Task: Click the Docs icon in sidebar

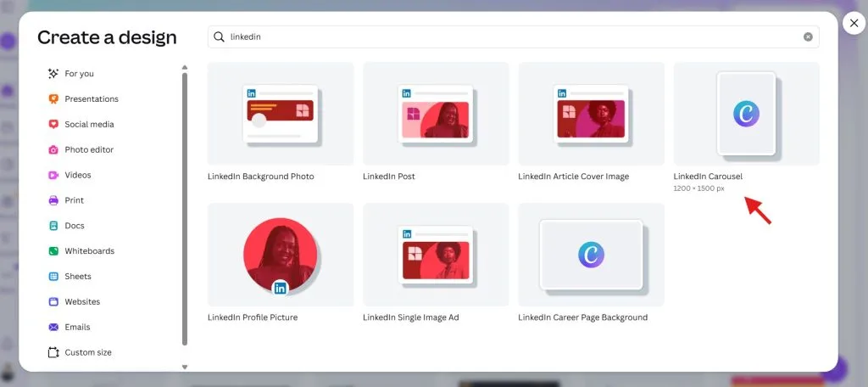Action: tap(53, 226)
